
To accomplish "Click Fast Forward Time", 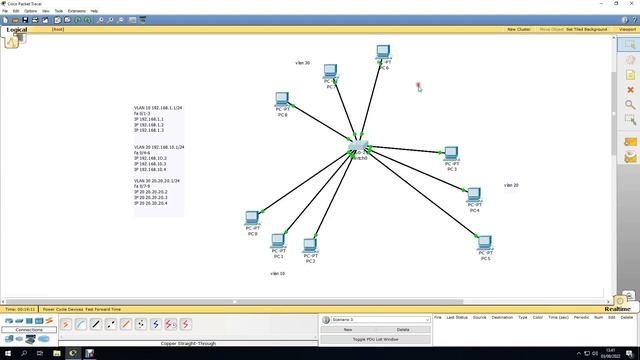I will (103, 309).
